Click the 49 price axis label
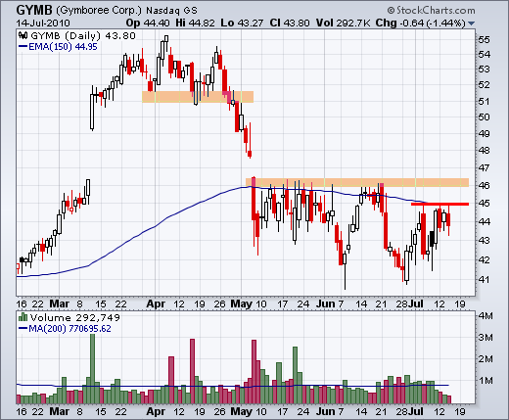 click(x=485, y=134)
